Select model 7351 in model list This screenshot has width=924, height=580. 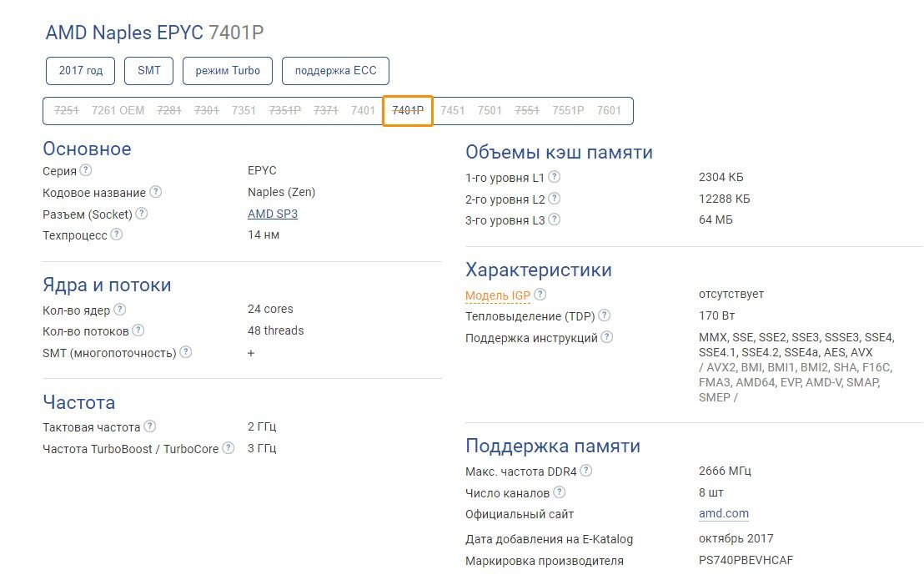click(x=244, y=111)
